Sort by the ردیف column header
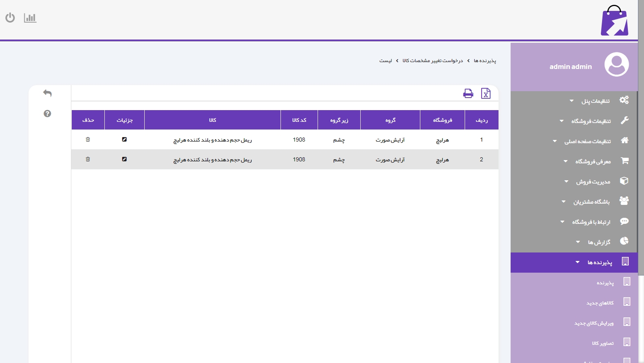The image size is (644, 363). [482, 120]
